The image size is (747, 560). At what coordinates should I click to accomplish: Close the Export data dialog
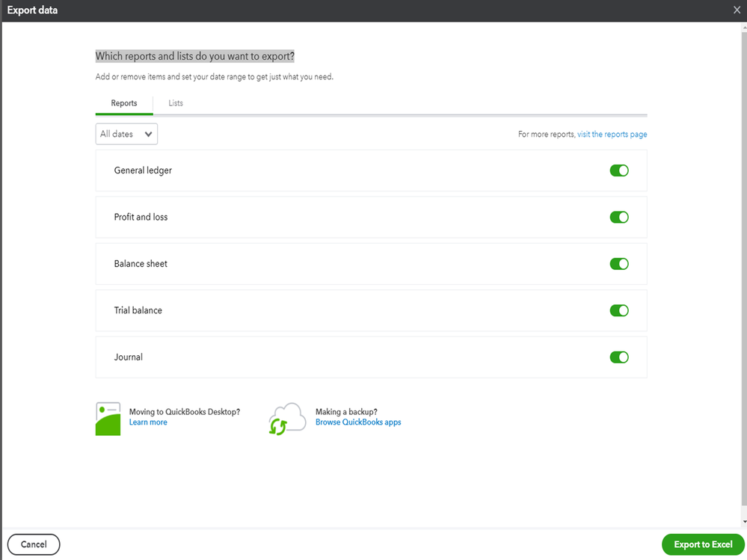coord(737,10)
